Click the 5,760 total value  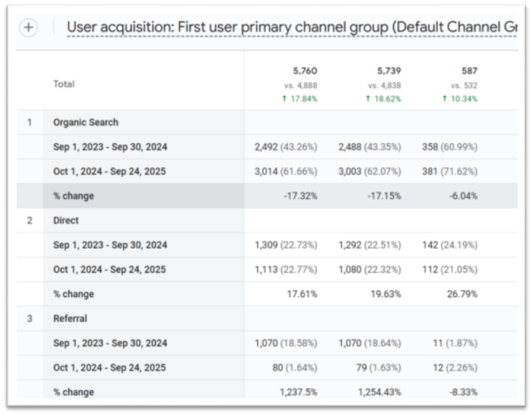[305, 71]
